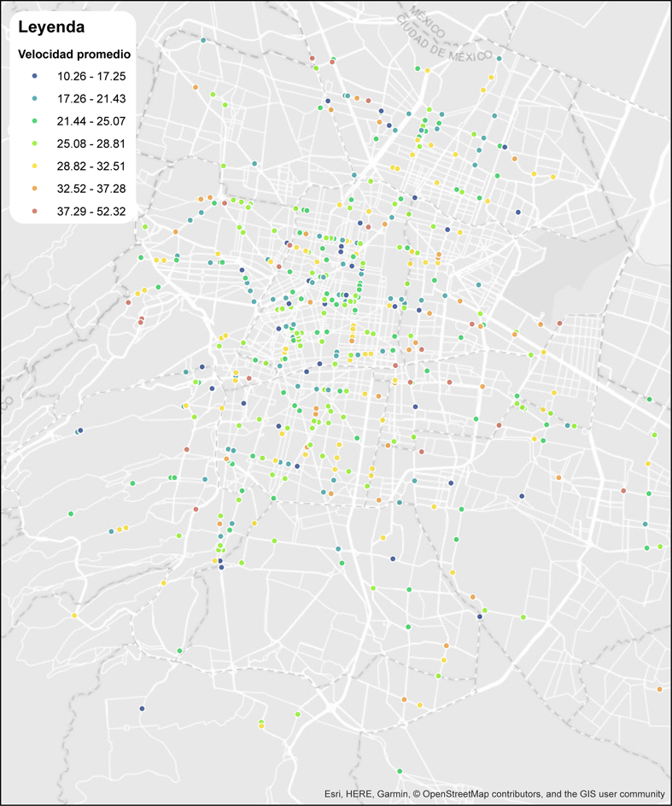672x806 pixels.
Task: Click the teal 17.26 - 21.43 legend dot
Action: (36, 98)
